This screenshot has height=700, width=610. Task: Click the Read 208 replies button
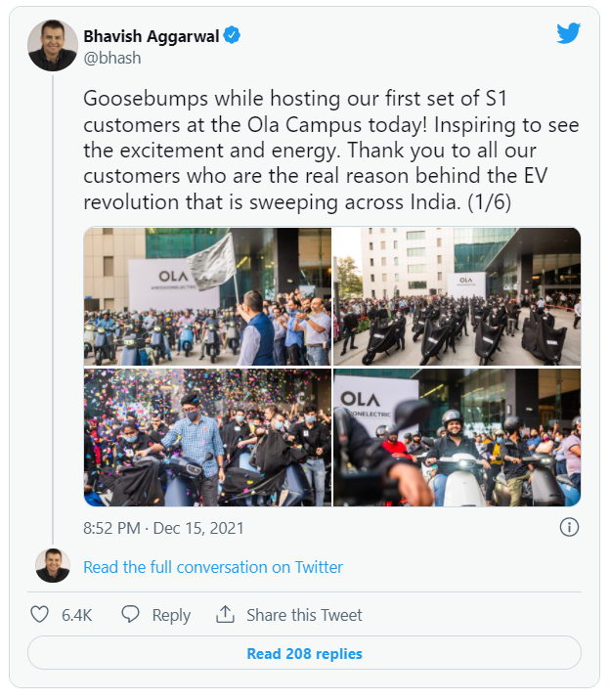(x=304, y=653)
